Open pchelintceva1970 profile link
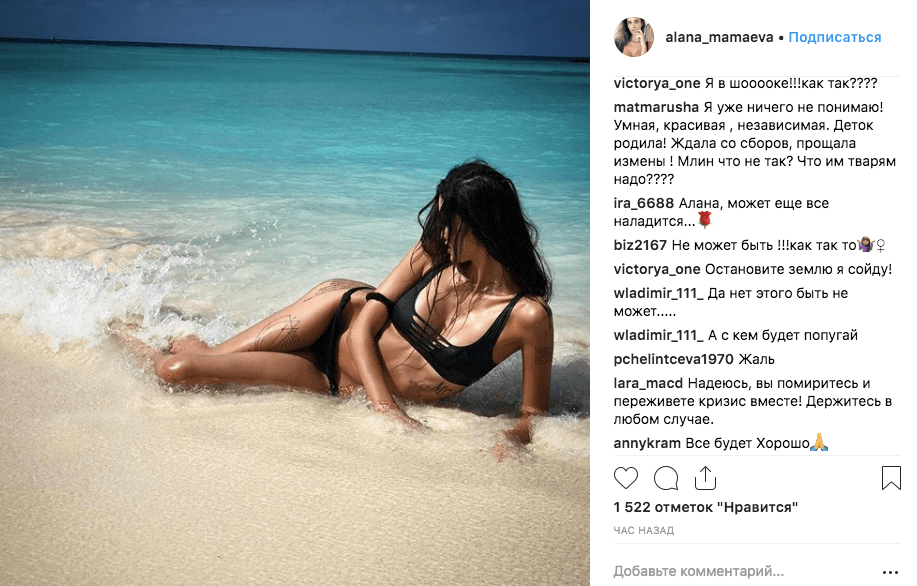This screenshot has width=917, height=586. (673, 360)
